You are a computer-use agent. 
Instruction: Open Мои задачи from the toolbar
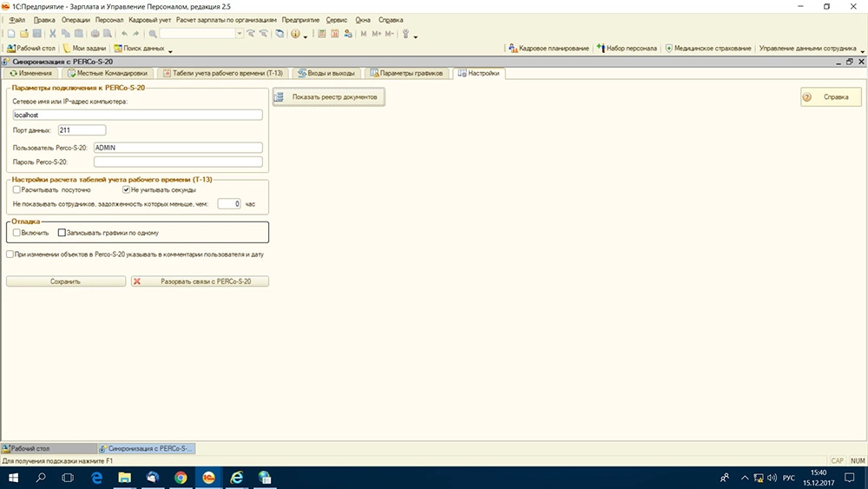coord(85,49)
